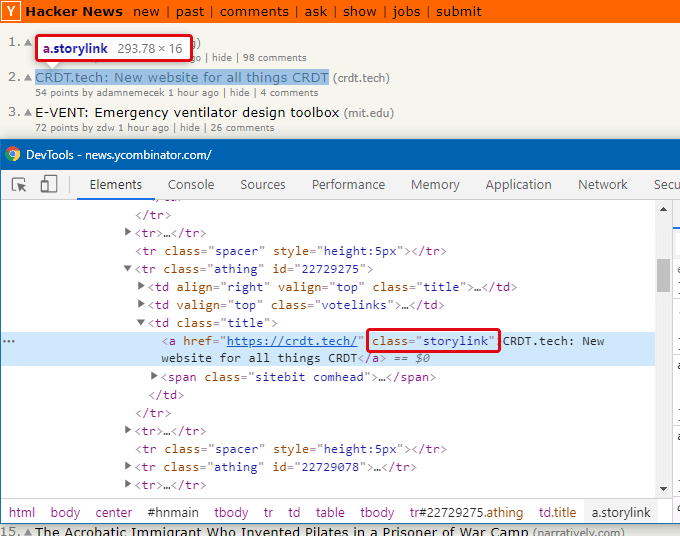Upvote arrow for E-VENT story
The height and width of the screenshot is (536, 680).
28,113
